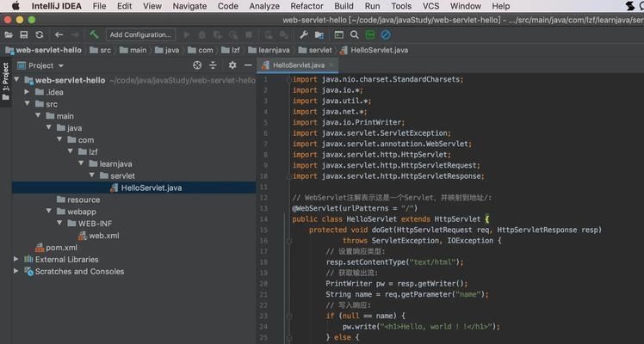Expand the .idea folder
Screen dimensions: 644x344
pos(27,92)
